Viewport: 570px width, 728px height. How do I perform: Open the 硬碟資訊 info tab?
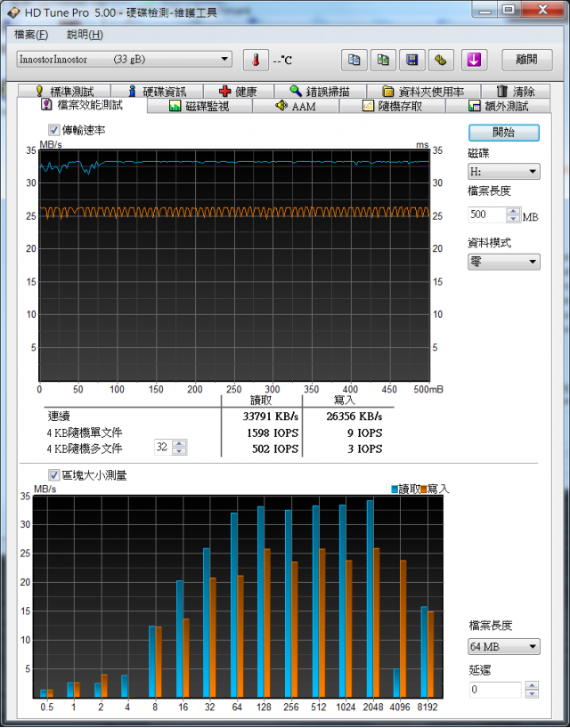157,91
